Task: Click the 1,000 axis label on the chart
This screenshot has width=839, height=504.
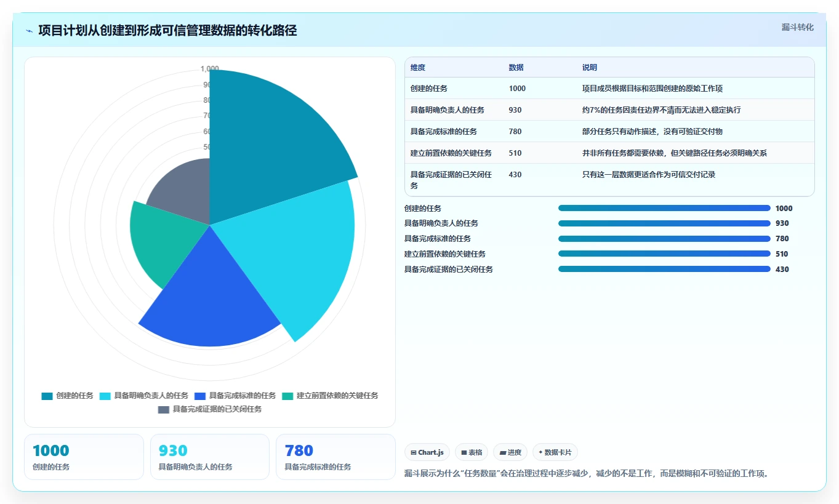Action: (x=210, y=69)
